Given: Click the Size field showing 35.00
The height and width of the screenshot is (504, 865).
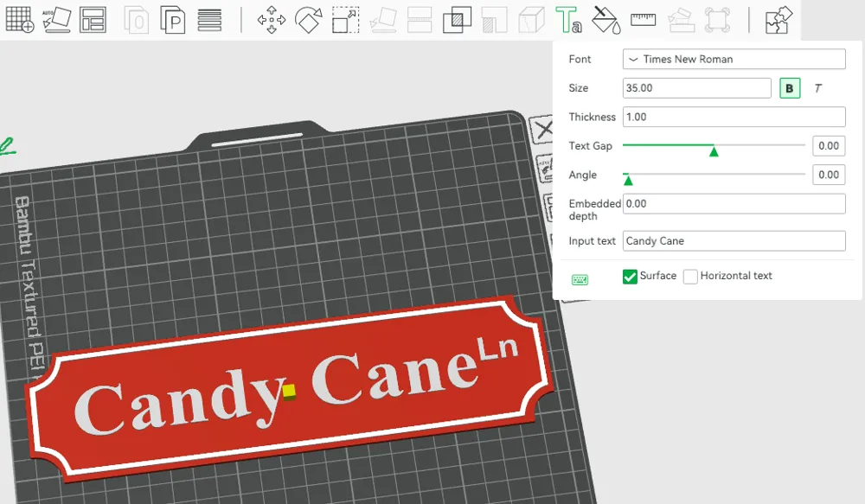Looking at the screenshot, I should 696,88.
